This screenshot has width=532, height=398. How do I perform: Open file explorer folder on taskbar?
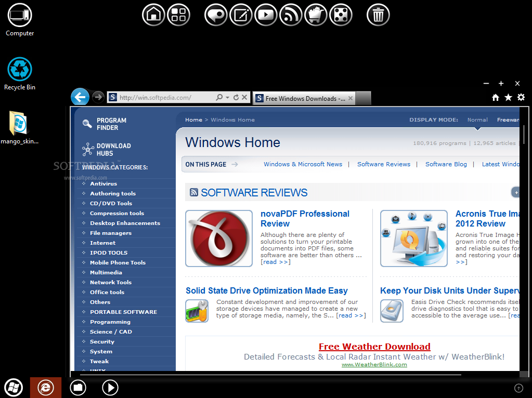click(x=78, y=388)
